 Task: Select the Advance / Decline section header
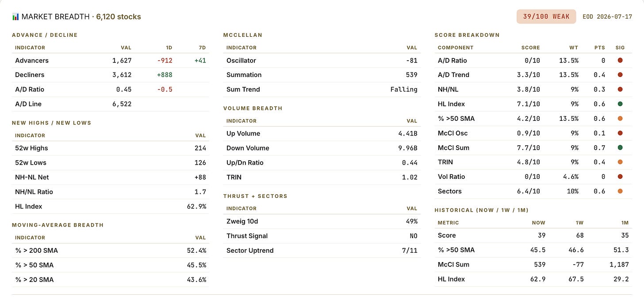click(x=45, y=35)
